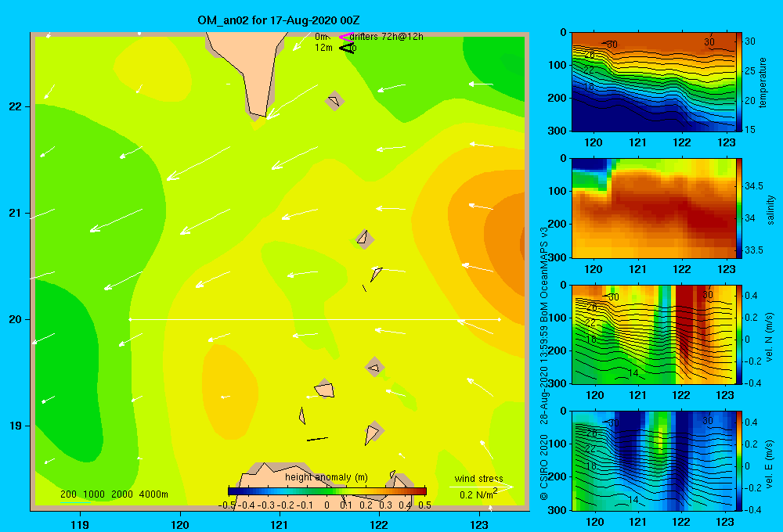The width and height of the screenshot is (783, 532).
Task: Click contour label '14' in vel. E panel
Action: click(x=633, y=500)
